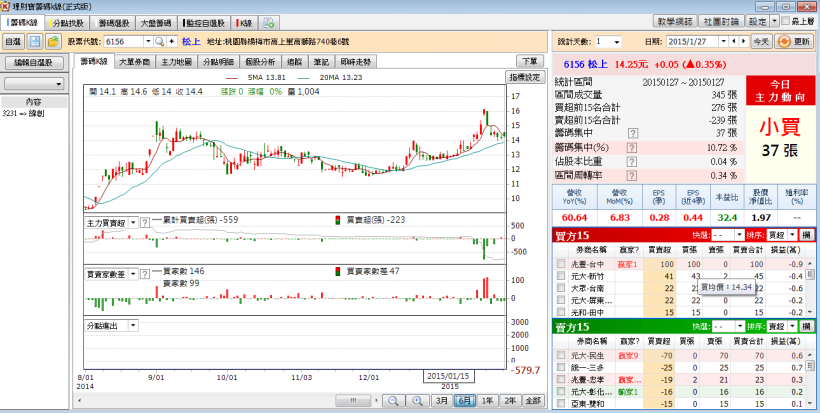Click the 買方15 table scrollbar thumb
Viewport: 820px width, 413px height.
[811, 274]
